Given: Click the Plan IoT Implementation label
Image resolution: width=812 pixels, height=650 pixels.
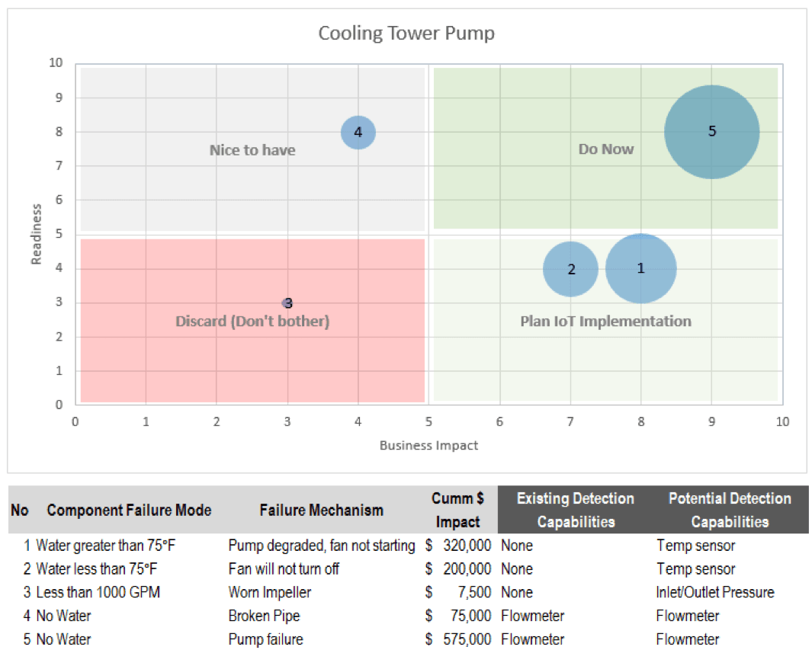Looking at the screenshot, I should [x=605, y=322].
